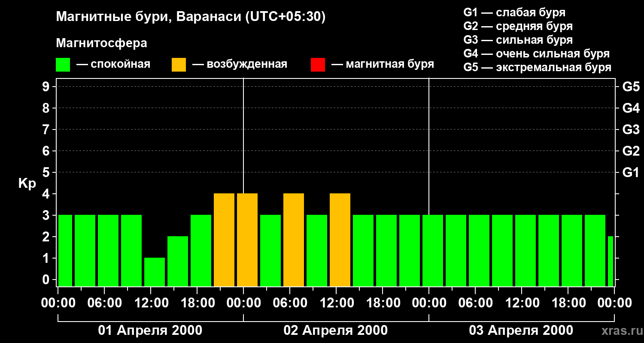Click the Kp axis label
644x343 pixels.
point(27,184)
